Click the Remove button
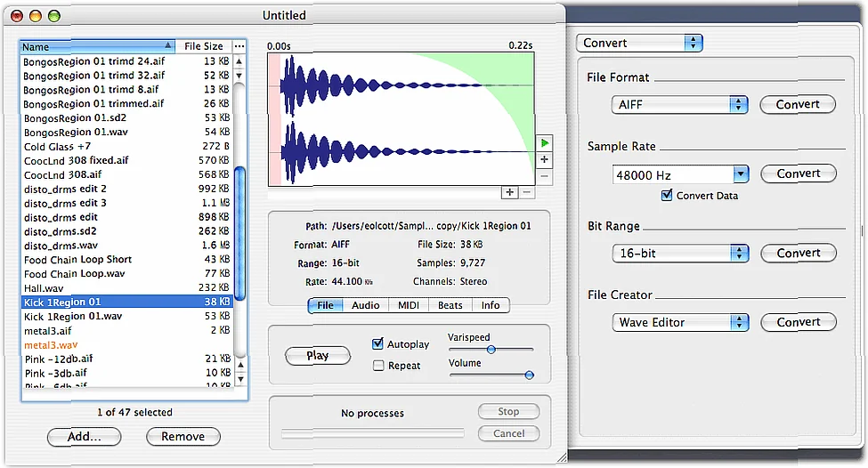The image size is (868, 468). coord(183,437)
